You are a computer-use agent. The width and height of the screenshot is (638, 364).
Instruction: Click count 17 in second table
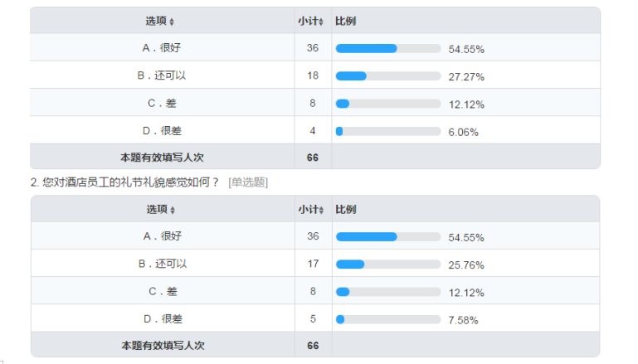313,264
